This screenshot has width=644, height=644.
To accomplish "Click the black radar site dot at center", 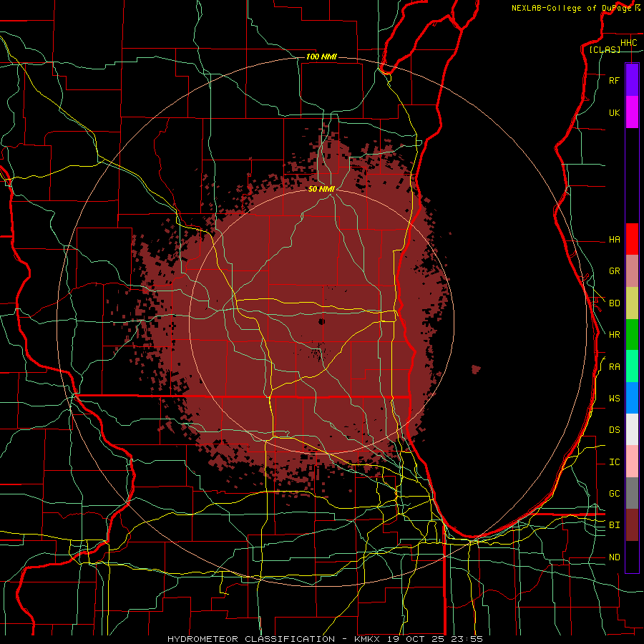I will tap(321, 321).
